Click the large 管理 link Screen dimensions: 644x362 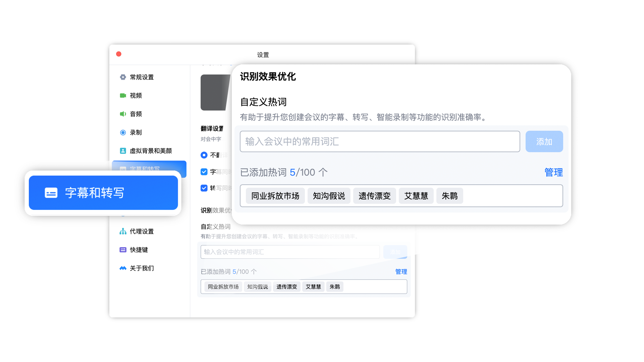pos(553,172)
